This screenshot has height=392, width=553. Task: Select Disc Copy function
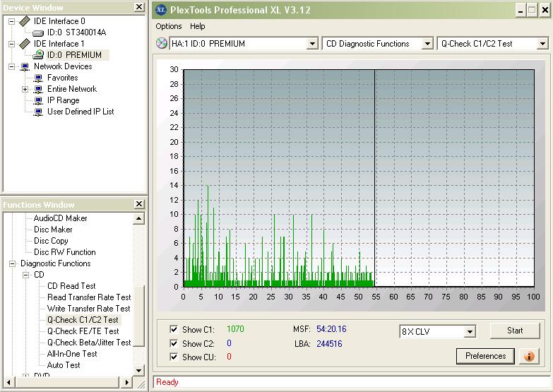tap(51, 241)
